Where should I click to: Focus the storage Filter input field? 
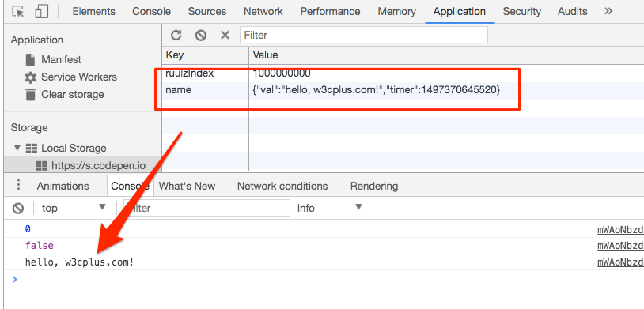[364, 36]
